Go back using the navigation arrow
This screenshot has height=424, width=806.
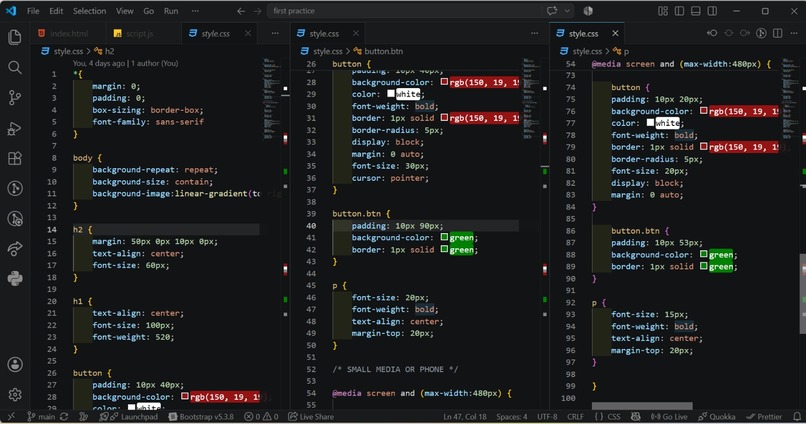[241, 11]
